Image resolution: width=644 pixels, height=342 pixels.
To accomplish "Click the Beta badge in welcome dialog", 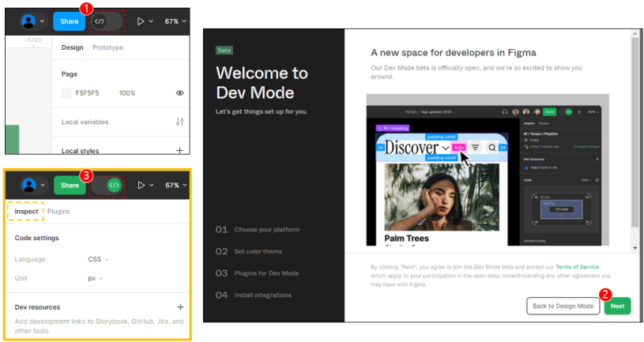I will coord(224,51).
